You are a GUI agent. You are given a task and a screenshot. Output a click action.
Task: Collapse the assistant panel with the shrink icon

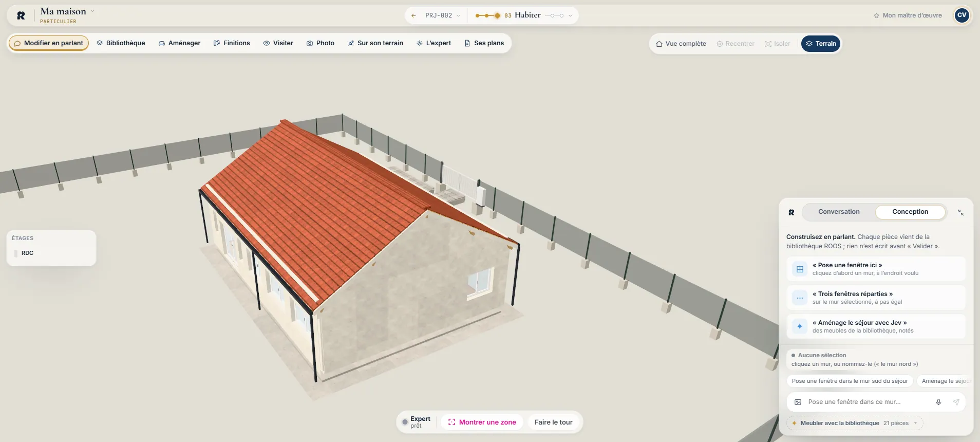pyautogui.click(x=960, y=212)
